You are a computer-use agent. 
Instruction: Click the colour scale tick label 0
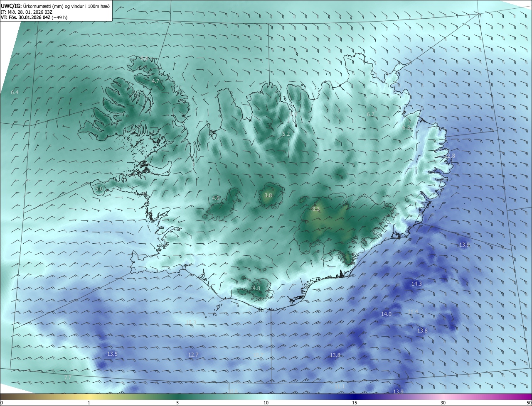coord(2,403)
